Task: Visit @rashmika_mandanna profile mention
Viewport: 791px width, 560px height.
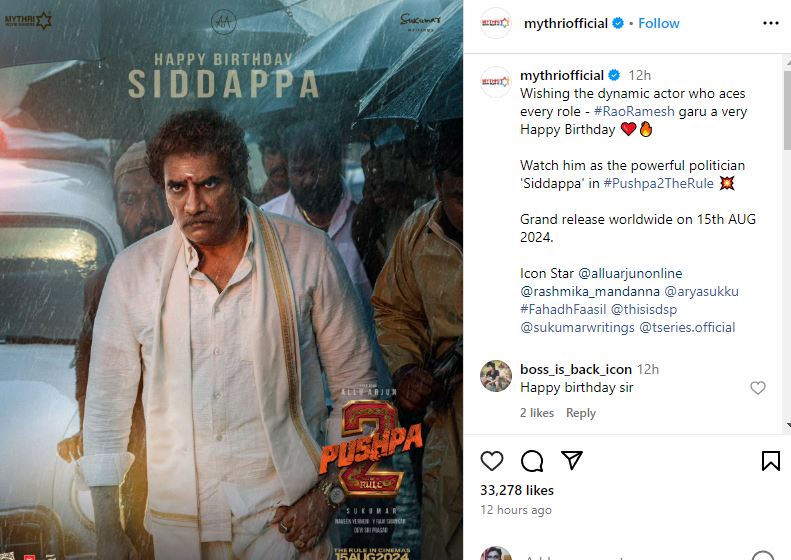Action: (590, 292)
